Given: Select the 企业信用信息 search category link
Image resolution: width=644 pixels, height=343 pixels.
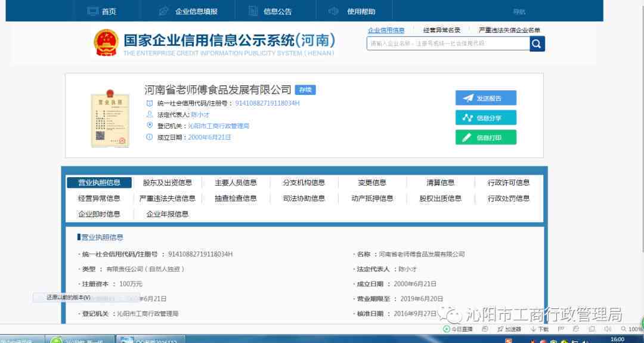Looking at the screenshot, I should [386, 30].
